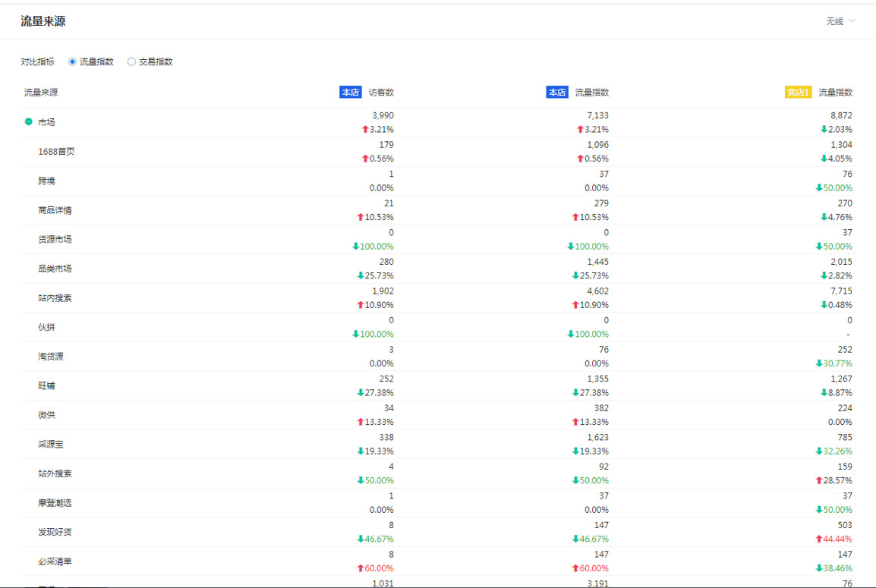The height and width of the screenshot is (588, 876).
Task: Click the blue 本店 tag beside 访客数
Action: click(350, 93)
